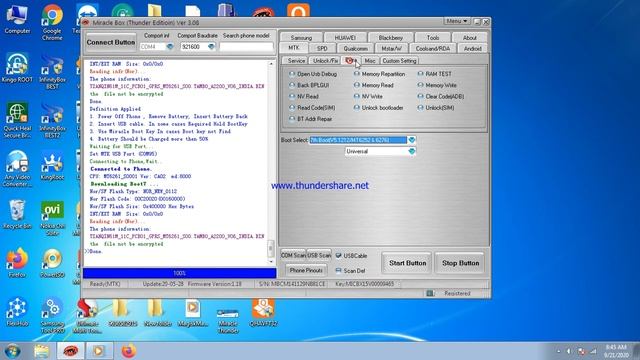Open InfinityBox BEST shortcut
Screen dimensions: 640x360
pyautogui.click(x=52, y=72)
